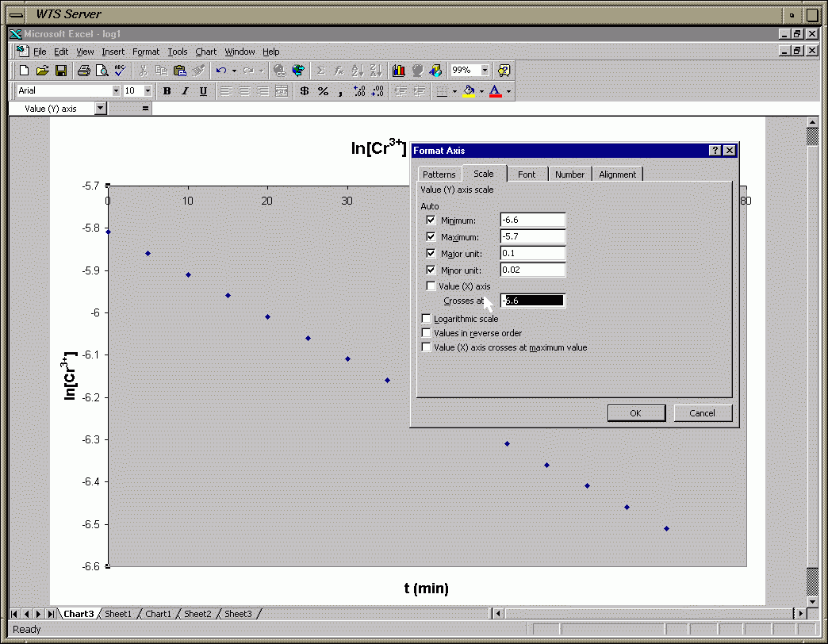Click the Underline icon

point(203,91)
